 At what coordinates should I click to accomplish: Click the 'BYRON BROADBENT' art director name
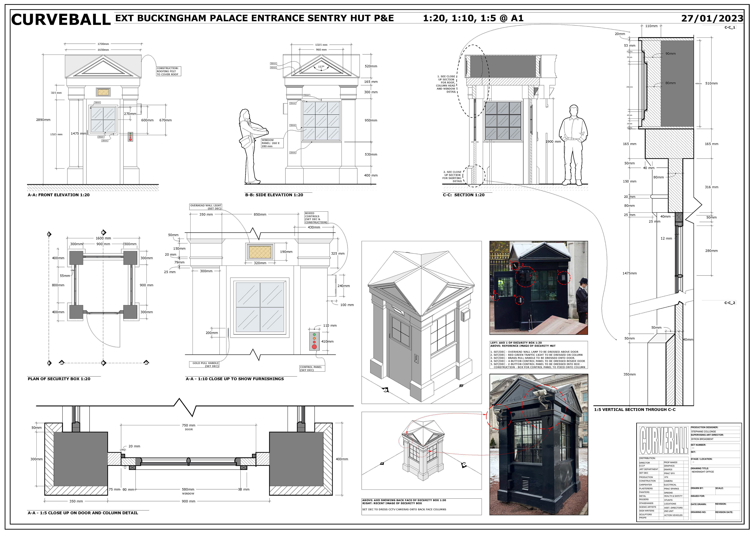pyautogui.click(x=702, y=439)
